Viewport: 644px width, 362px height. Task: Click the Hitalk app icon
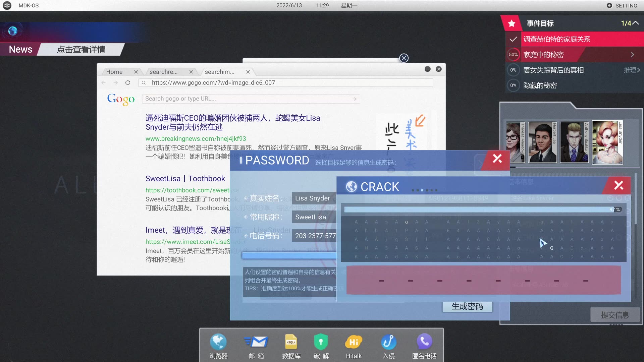[x=354, y=343]
